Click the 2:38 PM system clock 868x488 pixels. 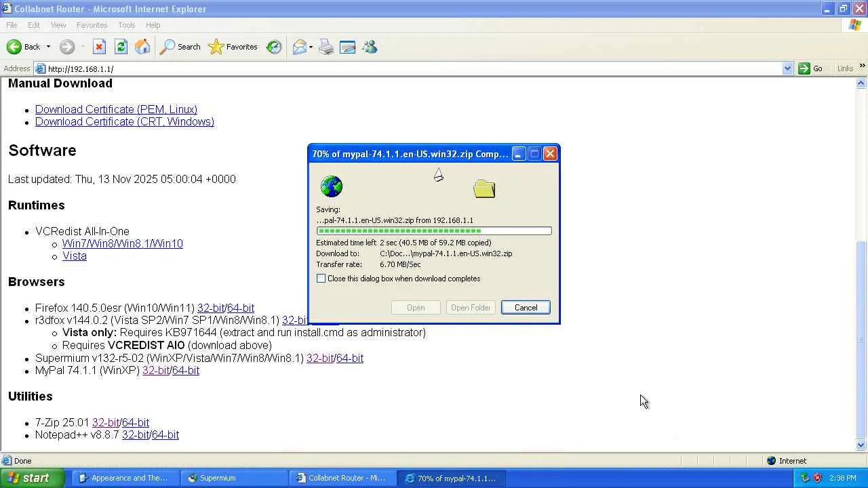point(843,478)
